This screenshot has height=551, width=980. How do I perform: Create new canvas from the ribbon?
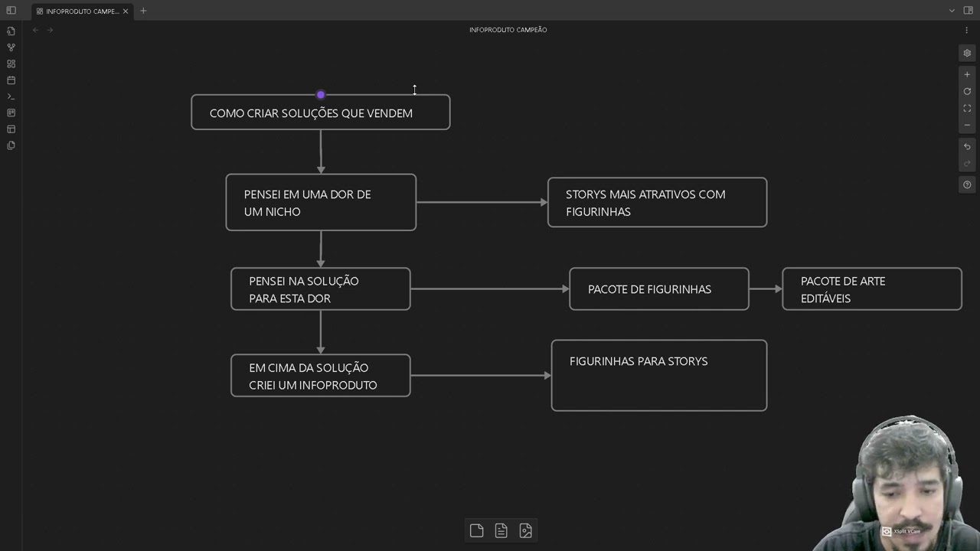coord(11,64)
